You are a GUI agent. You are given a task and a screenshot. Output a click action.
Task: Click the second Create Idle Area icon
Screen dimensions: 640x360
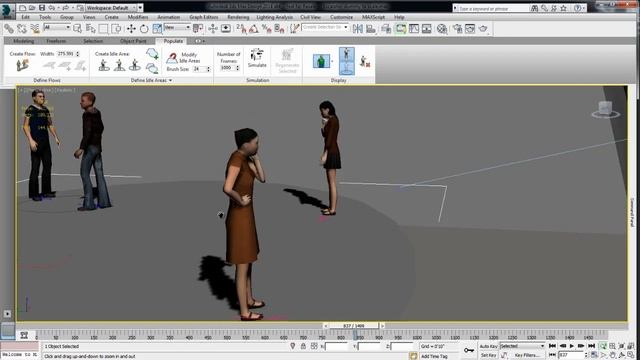tap(119, 65)
